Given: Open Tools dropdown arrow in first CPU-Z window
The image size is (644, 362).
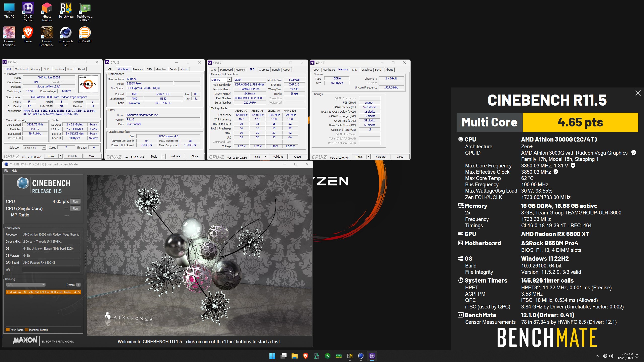Looking at the screenshot, I should 60,156.
